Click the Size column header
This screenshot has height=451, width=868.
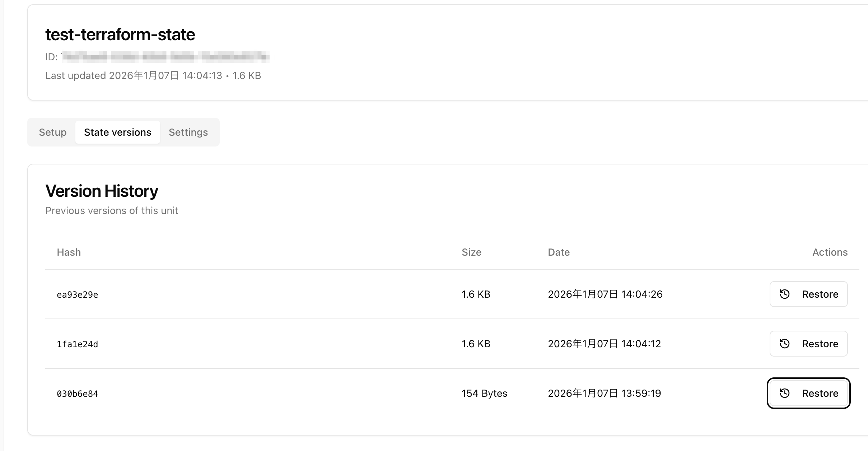[x=471, y=252]
